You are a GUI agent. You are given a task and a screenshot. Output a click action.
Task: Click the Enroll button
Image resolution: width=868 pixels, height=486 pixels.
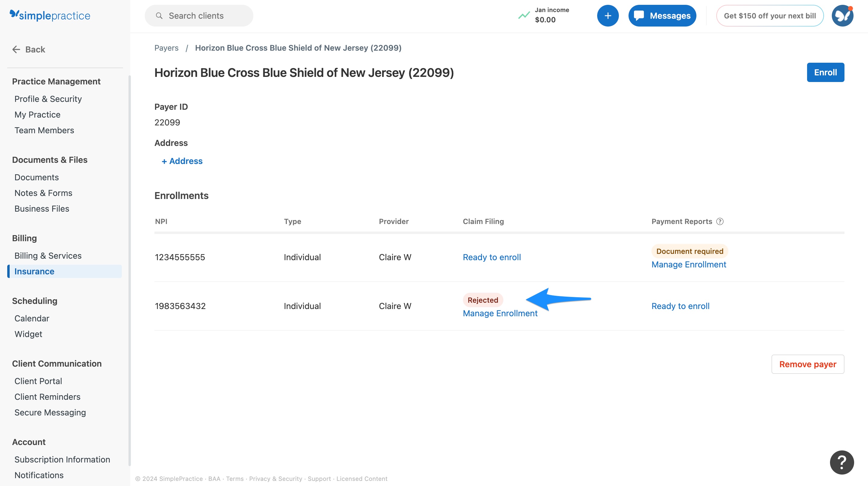[825, 72]
